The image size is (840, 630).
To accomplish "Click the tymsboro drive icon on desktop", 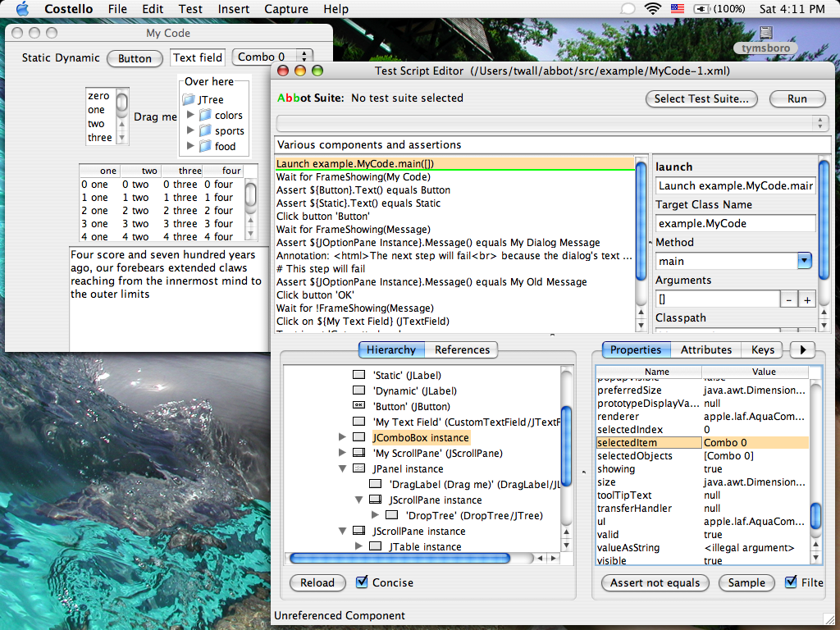I will (x=766, y=34).
